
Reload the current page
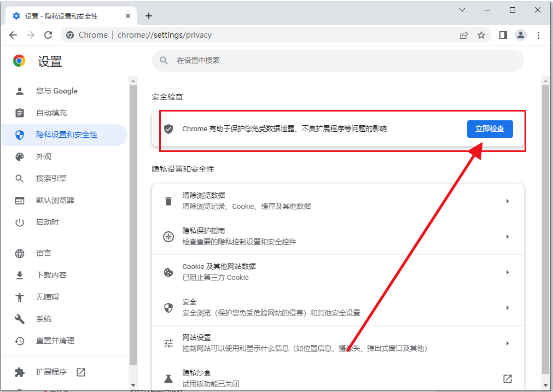[x=48, y=34]
